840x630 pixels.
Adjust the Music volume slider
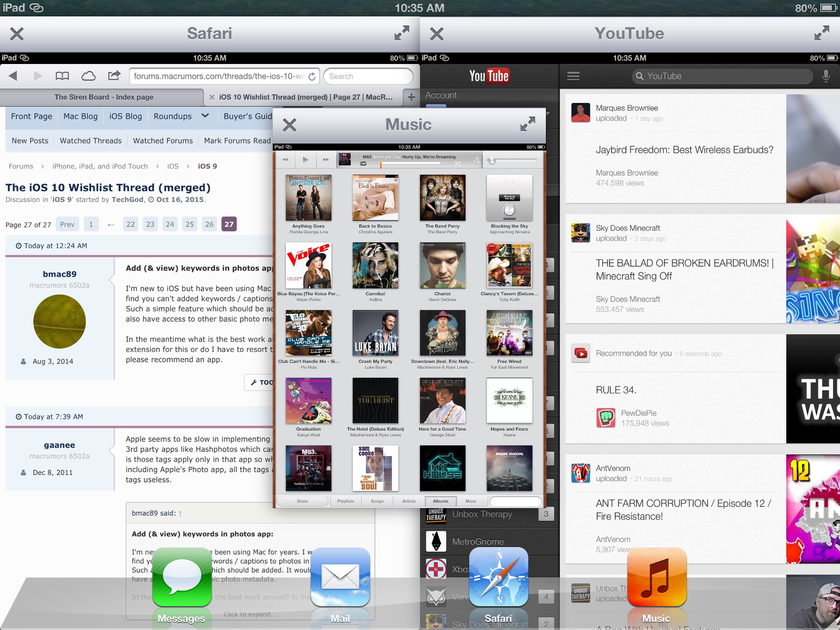pos(492,161)
